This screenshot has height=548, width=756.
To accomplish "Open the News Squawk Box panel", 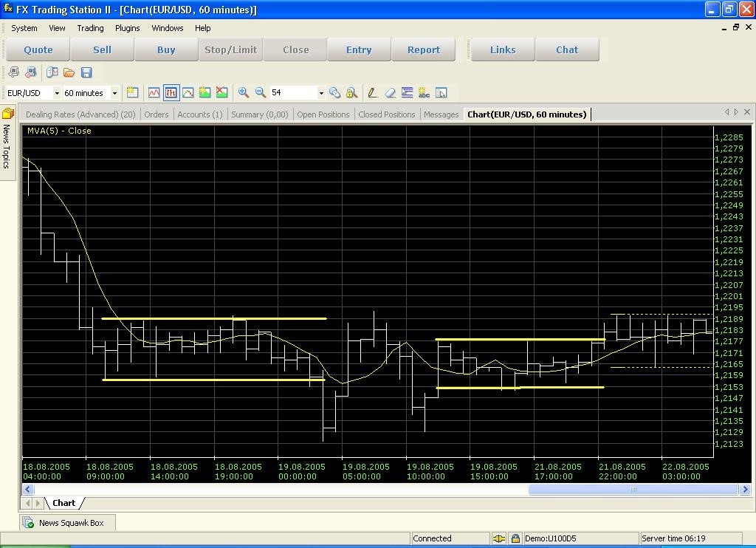I will point(71,523).
